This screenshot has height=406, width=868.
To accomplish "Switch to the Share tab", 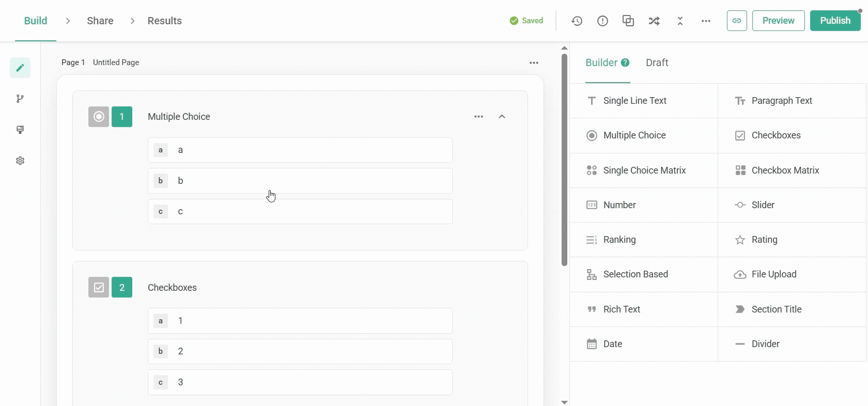I will (100, 21).
